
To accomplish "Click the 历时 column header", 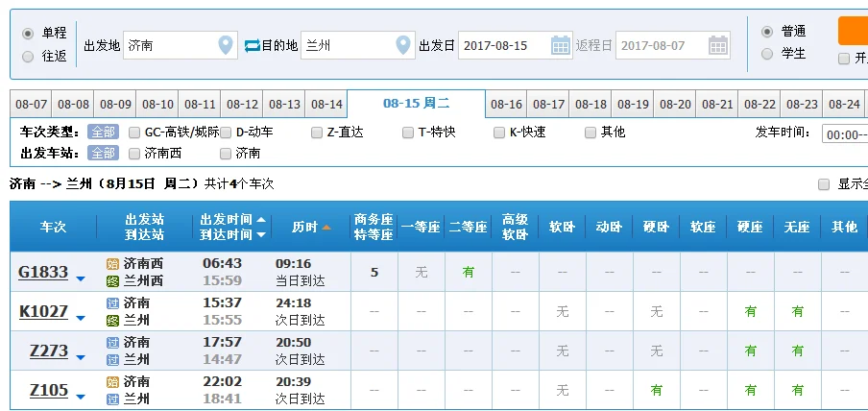I will pyautogui.click(x=312, y=227).
